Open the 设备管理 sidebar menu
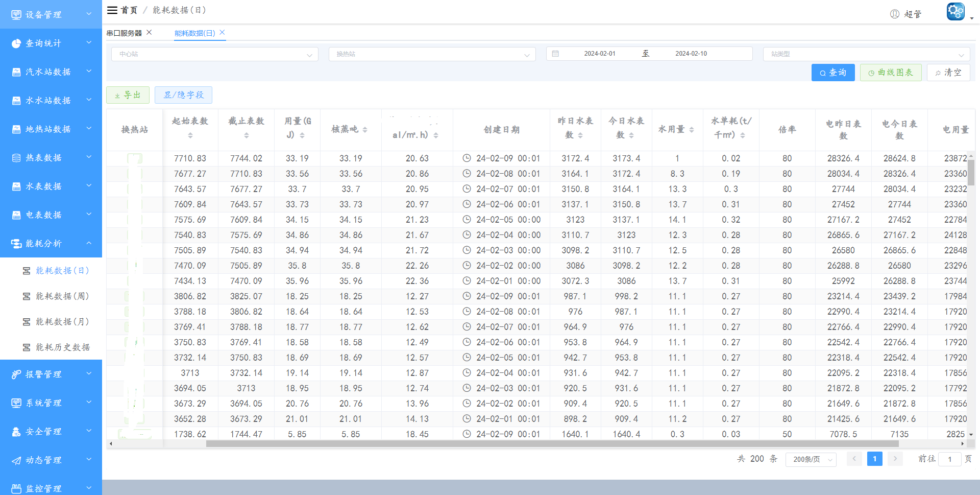 [51, 14]
